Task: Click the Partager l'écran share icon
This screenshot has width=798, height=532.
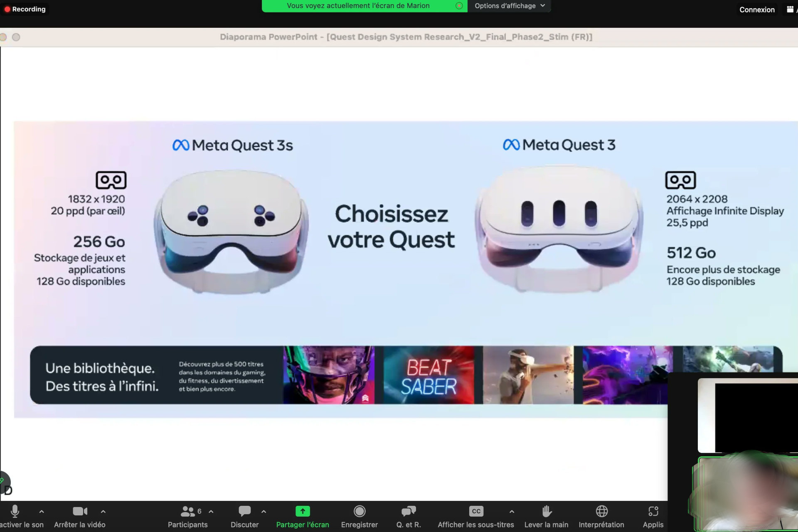Action: point(302,511)
